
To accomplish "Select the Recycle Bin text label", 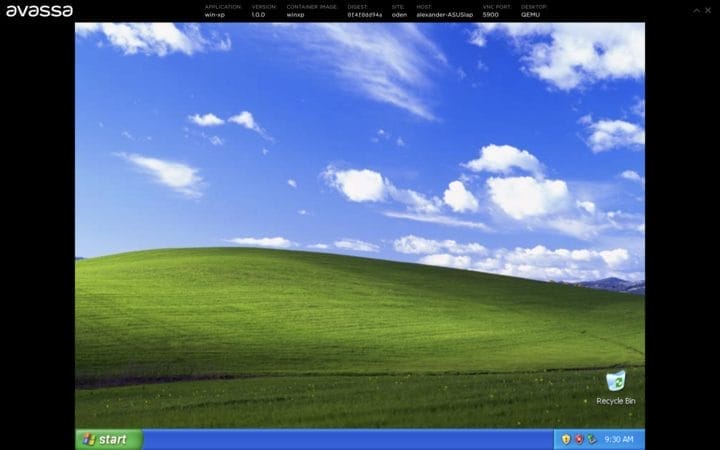I will click(x=615, y=401).
